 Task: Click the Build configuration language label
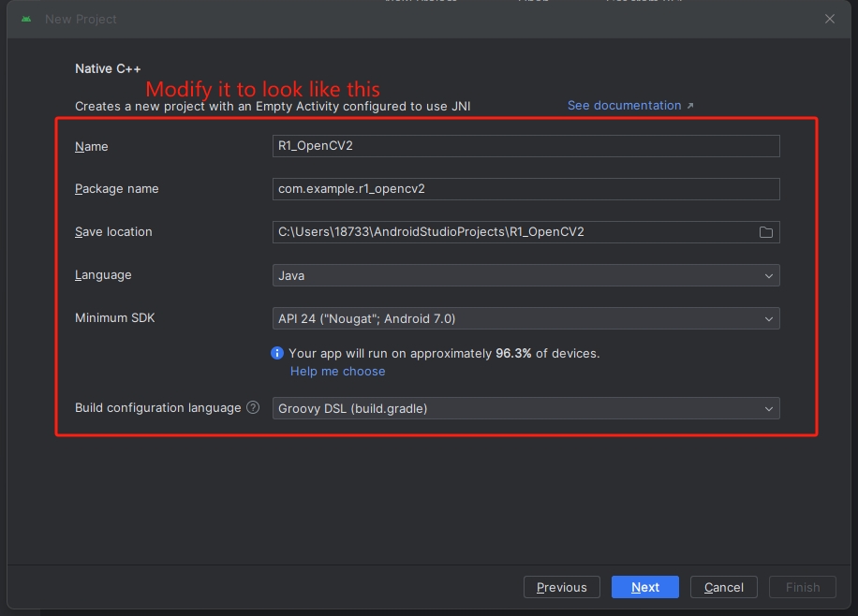(x=157, y=408)
